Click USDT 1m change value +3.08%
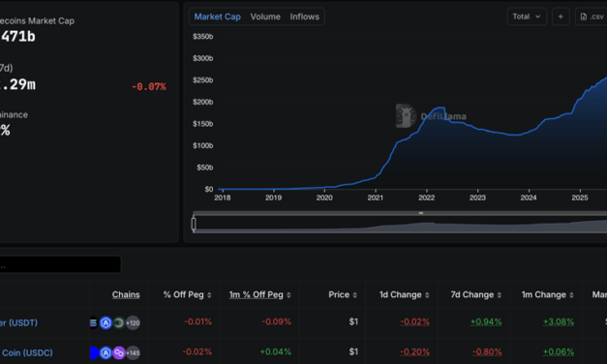Image resolution: width=607 pixels, height=364 pixels. click(559, 321)
